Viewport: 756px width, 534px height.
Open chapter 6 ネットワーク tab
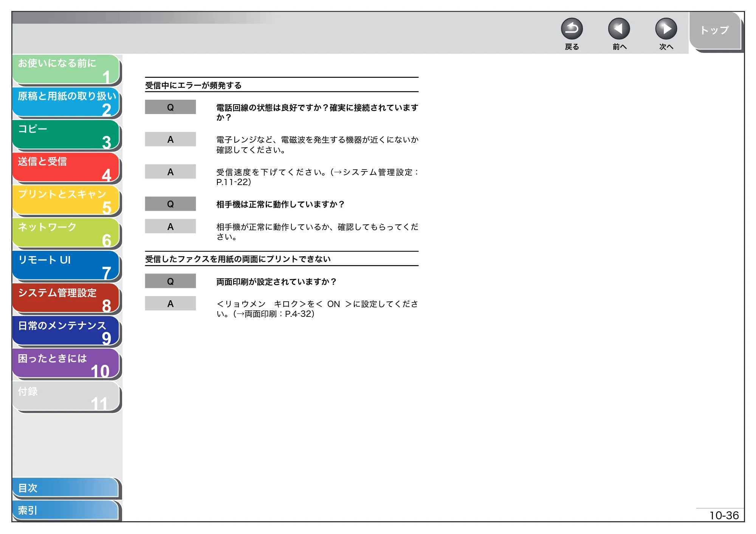[x=66, y=233]
